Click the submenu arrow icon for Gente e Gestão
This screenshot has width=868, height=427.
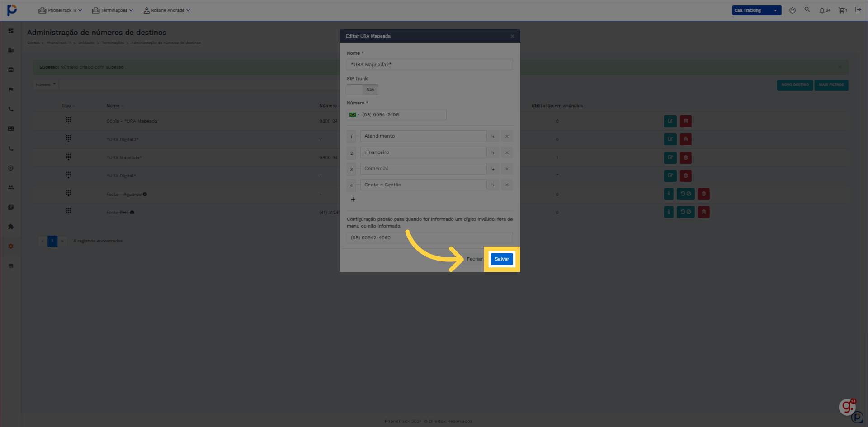[493, 185]
